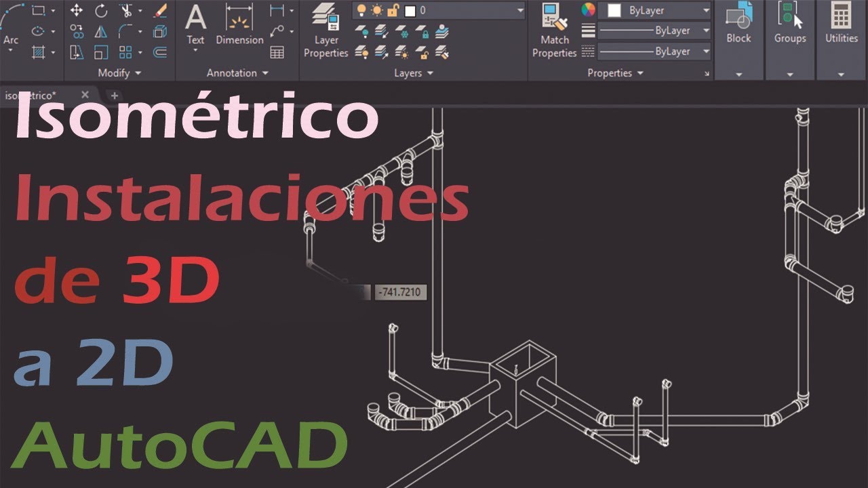Click the Layer Off tool
Image resolution: width=868 pixels, height=488 pixels.
click(x=362, y=31)
